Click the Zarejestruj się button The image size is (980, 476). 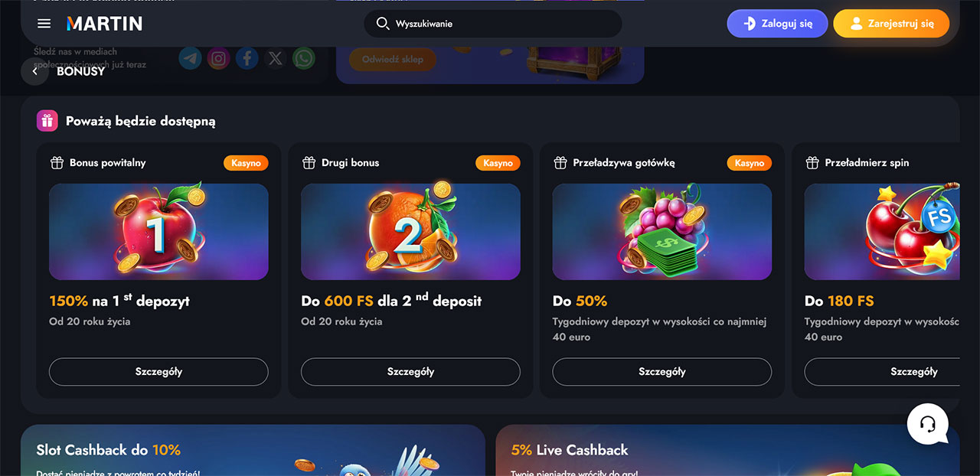[891, 24]
